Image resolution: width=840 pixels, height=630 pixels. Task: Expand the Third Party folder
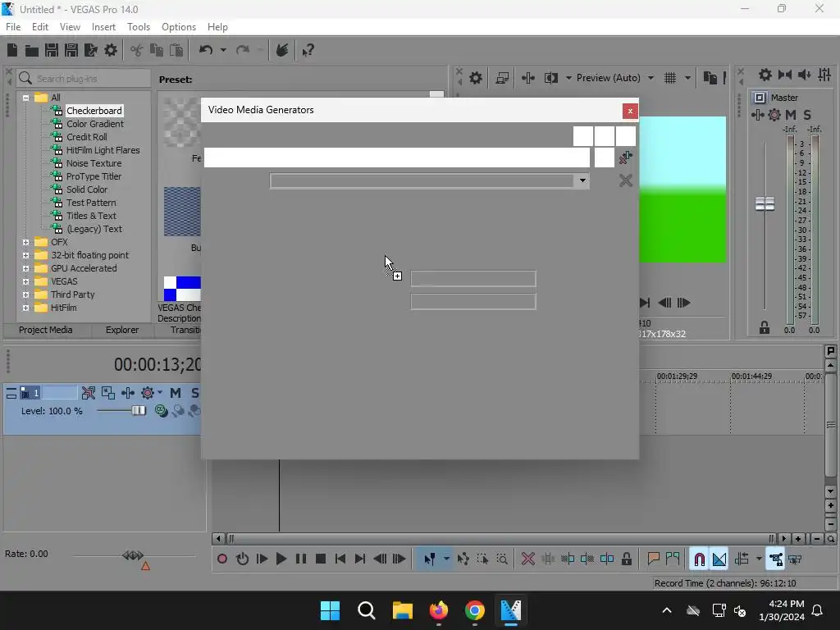[x=25, y=294]
